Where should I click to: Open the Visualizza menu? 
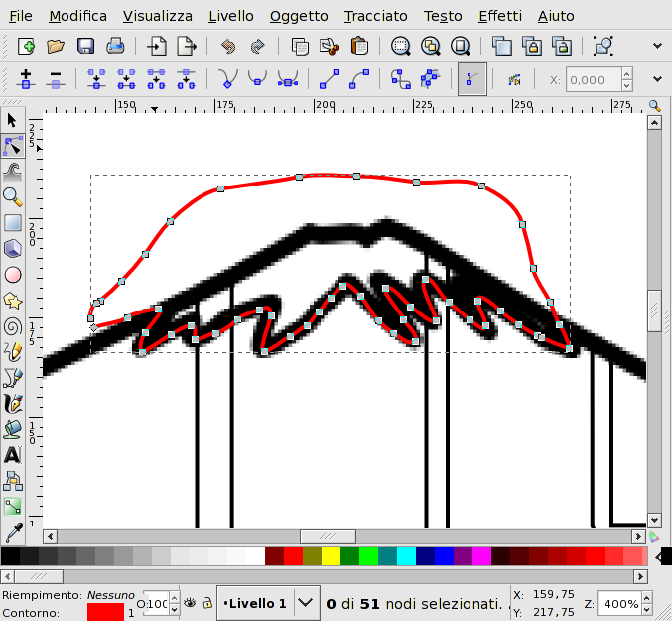158,16
